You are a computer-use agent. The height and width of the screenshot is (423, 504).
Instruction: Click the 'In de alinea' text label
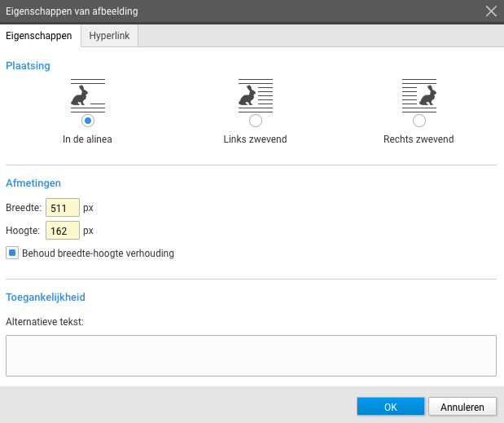87,139
